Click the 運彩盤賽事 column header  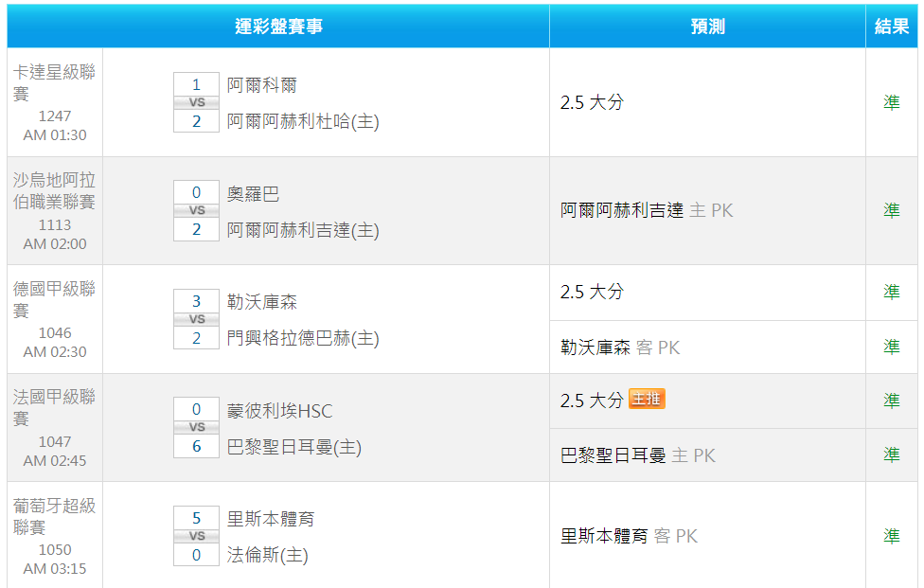point(278,26)
